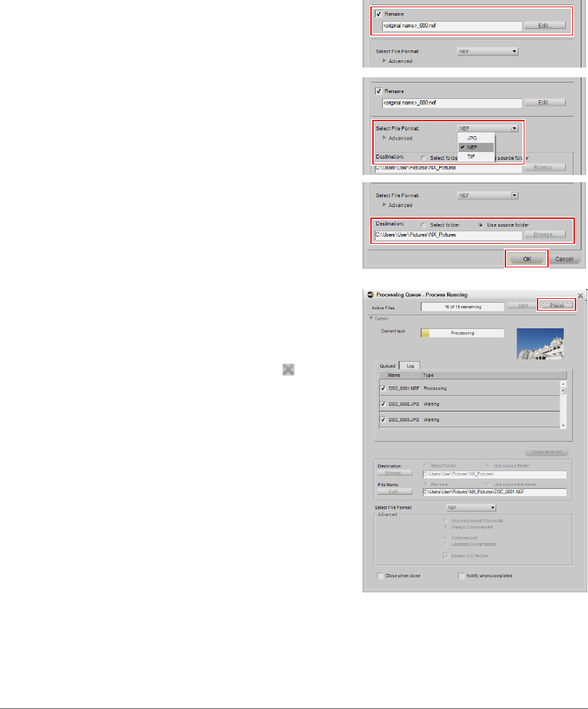Switch to the Log tab
The height and width of the screenshot is (709, 588).
[410, 366]
